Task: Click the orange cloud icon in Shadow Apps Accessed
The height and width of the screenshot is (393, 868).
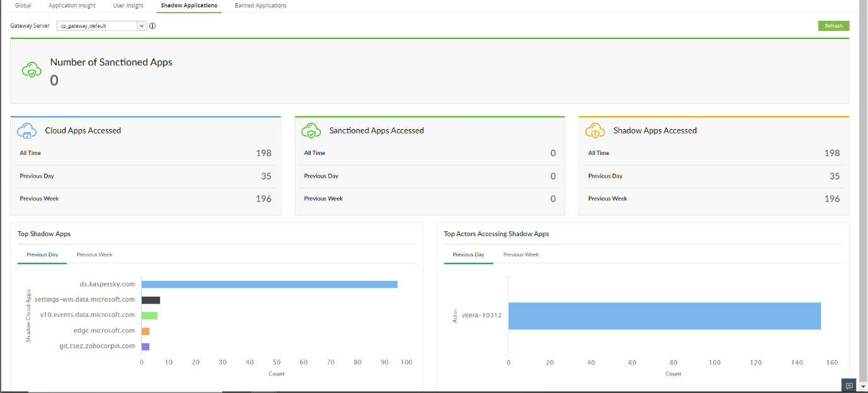Action: click(595, 130)
